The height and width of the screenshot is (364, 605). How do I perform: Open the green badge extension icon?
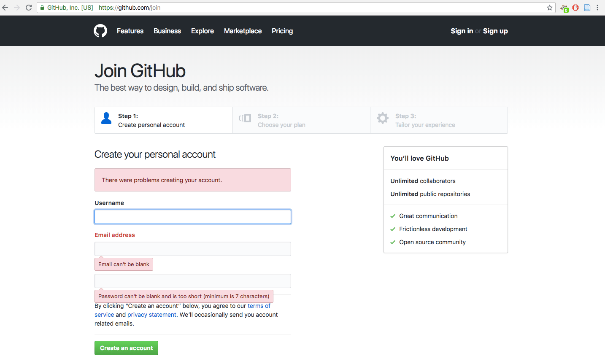564,8
